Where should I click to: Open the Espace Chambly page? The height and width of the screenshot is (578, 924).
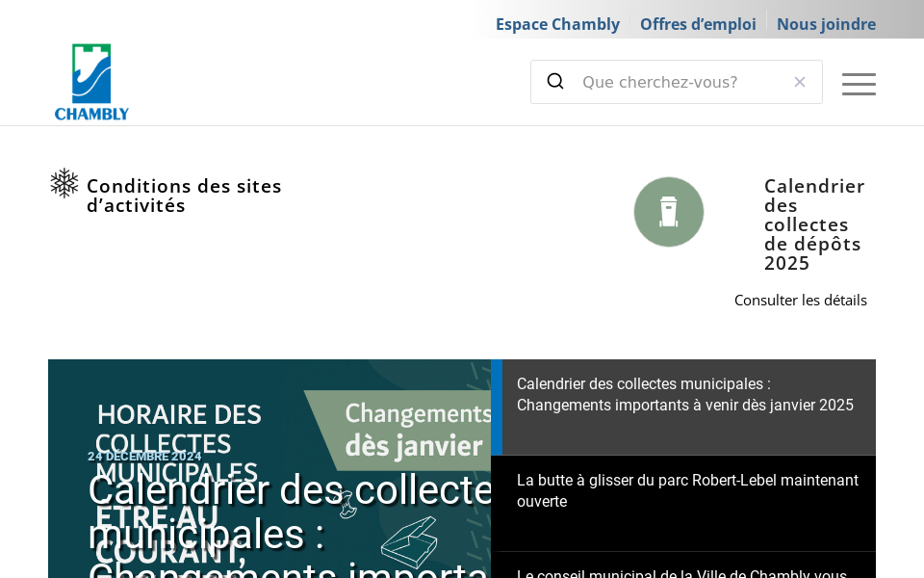coord(557,24)
